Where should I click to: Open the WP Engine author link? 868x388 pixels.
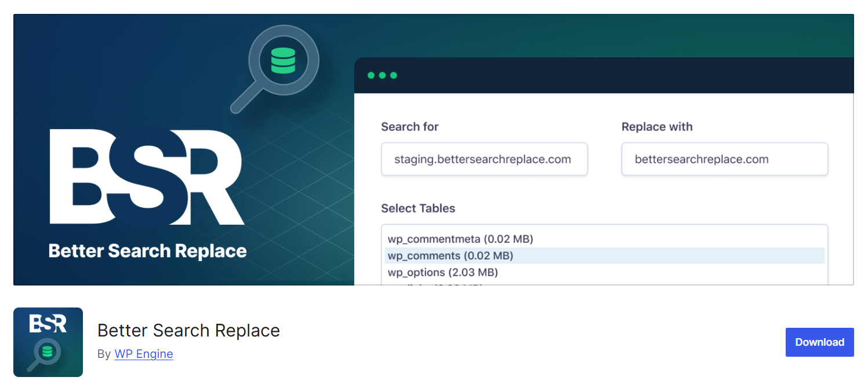pos(143,354)
